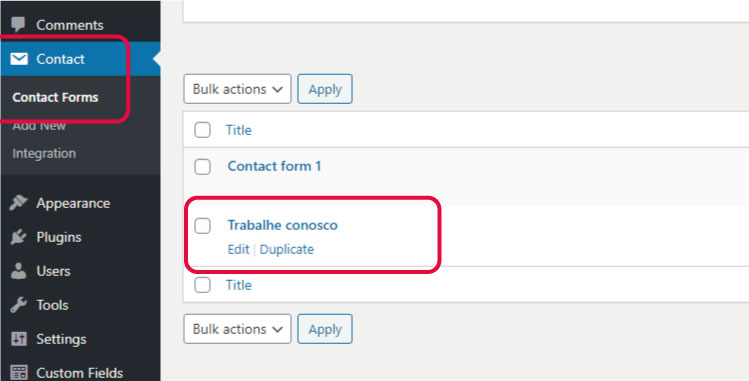Click the Tools wrench icon
This screenshot has height=381, width=749.
[x=18, y=305]
